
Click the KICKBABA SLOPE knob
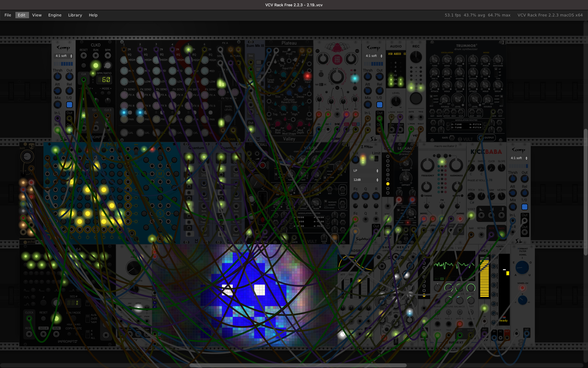click(x=501, y=168)
